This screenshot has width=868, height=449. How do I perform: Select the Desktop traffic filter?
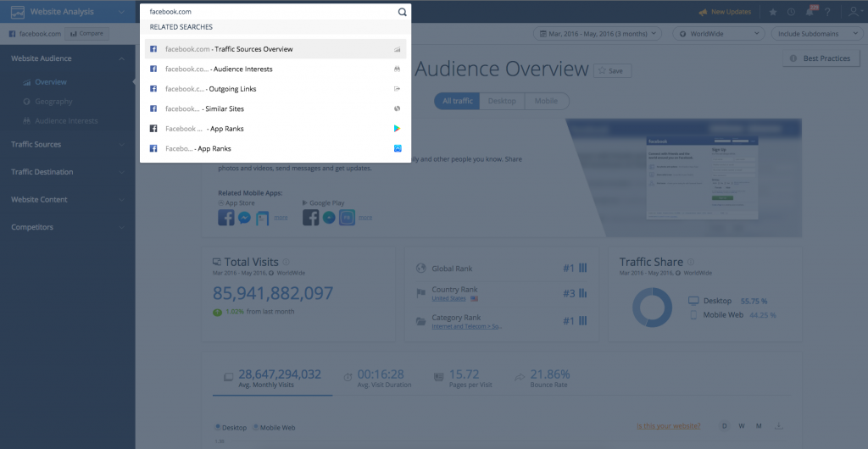tap(502, 101)
